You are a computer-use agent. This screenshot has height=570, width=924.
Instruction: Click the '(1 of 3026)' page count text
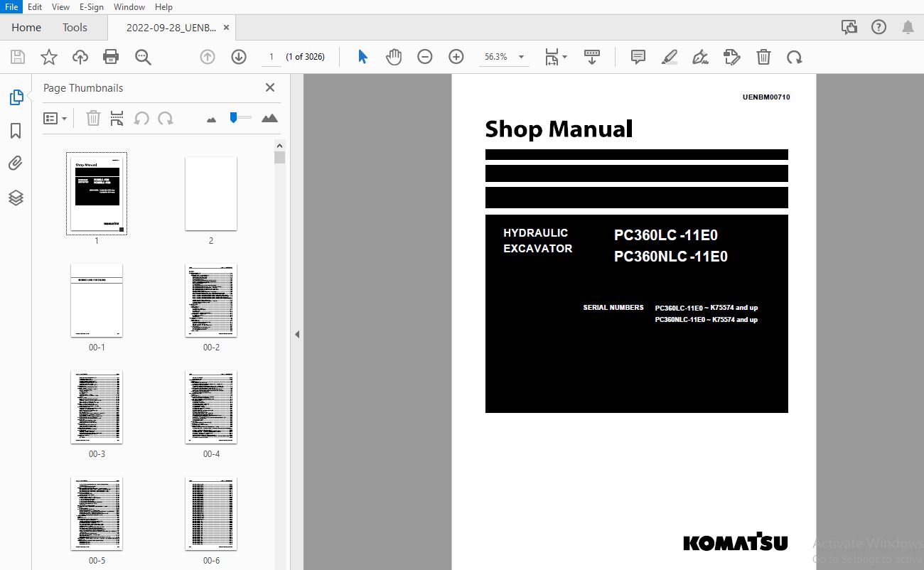point(306,57)
